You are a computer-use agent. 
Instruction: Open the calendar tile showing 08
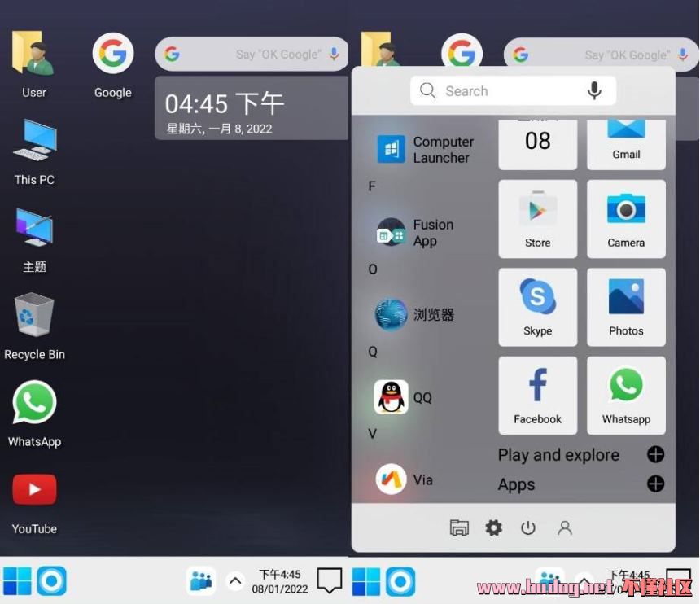(537, 144)
